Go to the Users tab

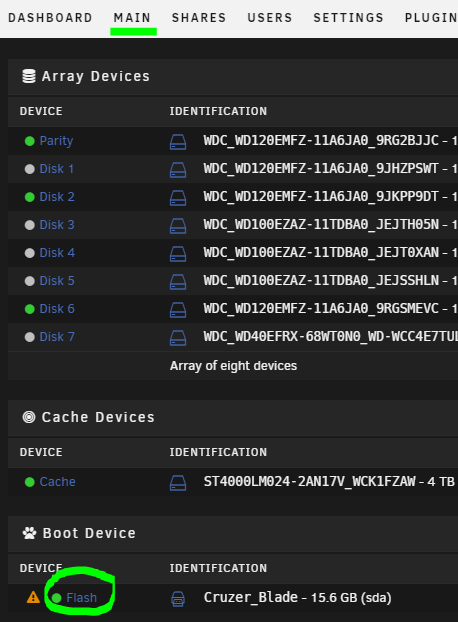270,18
